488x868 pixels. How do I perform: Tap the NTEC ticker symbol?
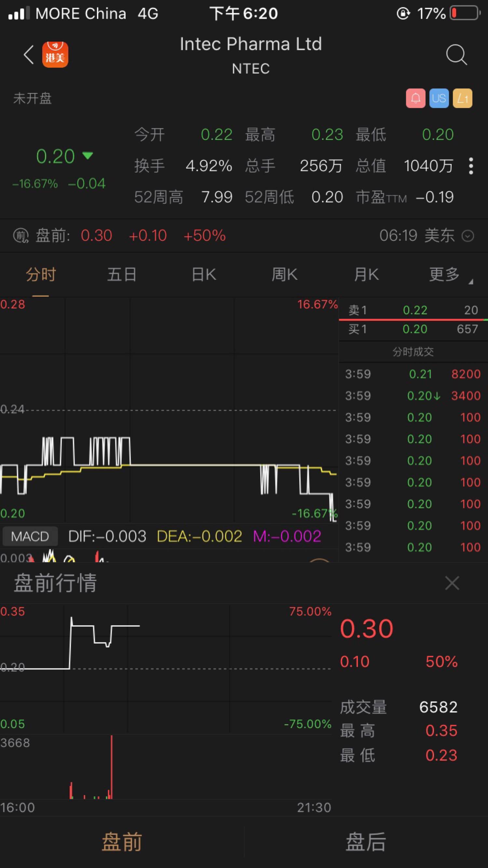click(x=251, y=69)
